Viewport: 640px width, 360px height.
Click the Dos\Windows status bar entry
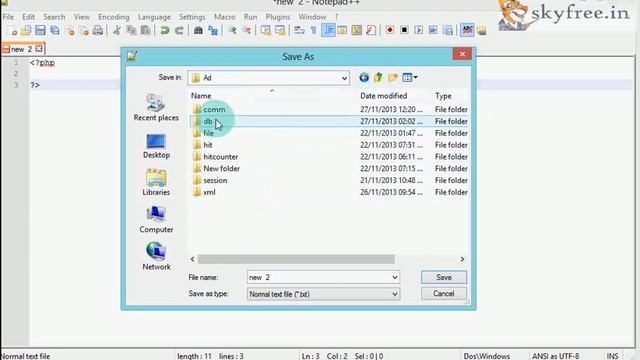pyautogui.click(x=487, y=356)
